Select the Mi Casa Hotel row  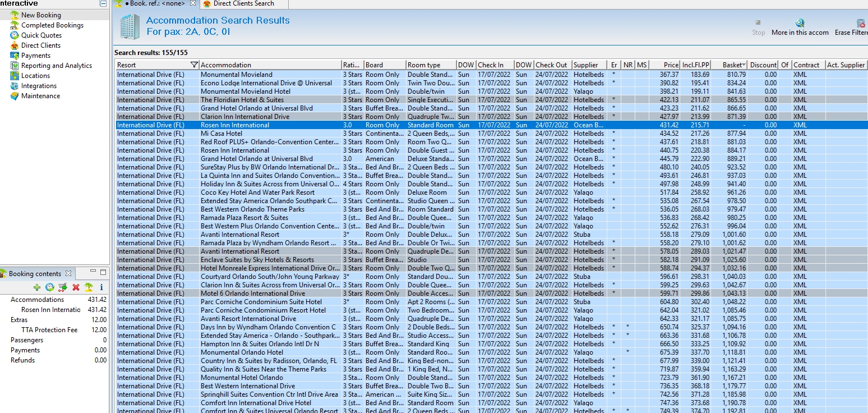pos(491,134)
